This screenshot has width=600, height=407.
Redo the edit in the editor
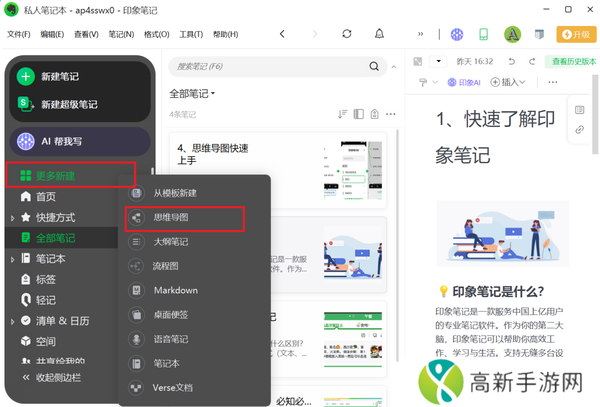(x=532, y=61)
